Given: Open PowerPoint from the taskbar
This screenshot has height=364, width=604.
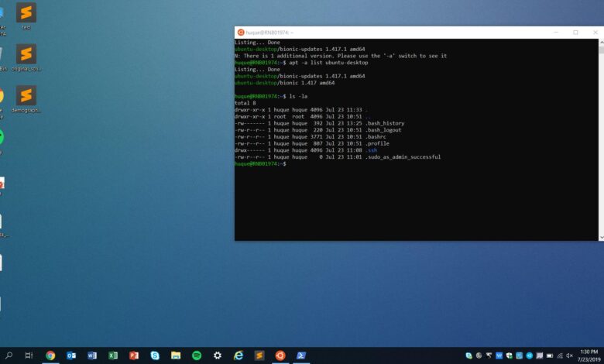Looking at the screenshot, I should click(134, 355).
